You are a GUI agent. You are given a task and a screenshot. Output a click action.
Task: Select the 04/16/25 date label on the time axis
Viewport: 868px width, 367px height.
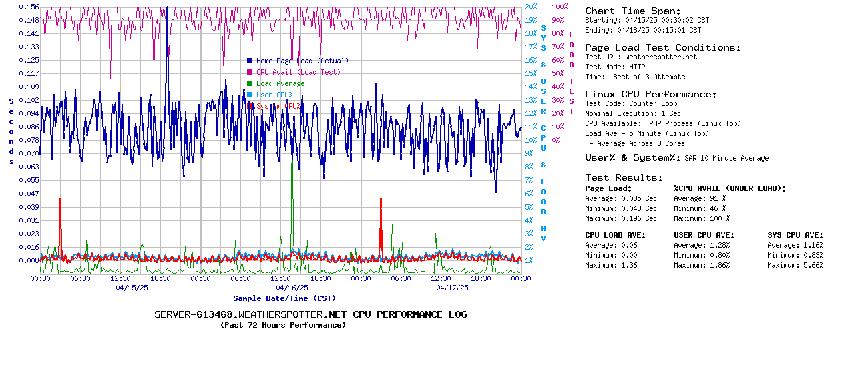[292, 288]
